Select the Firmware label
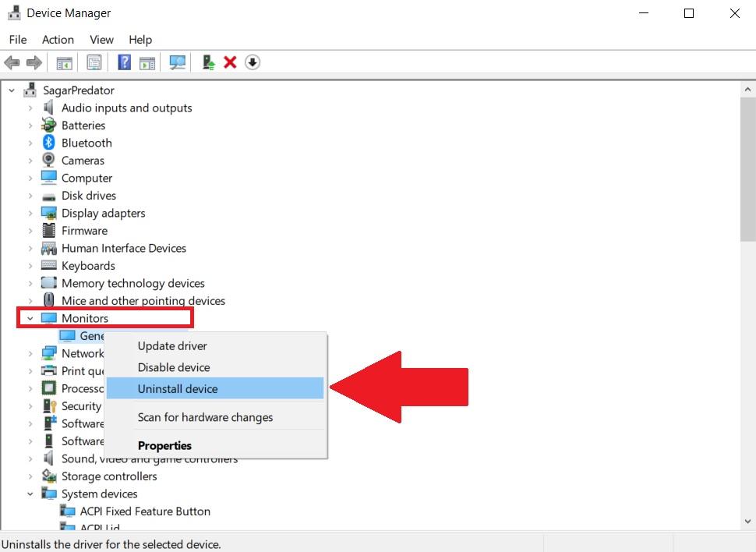756x552 pixels. pyautogui.click(x=84, y=231)
